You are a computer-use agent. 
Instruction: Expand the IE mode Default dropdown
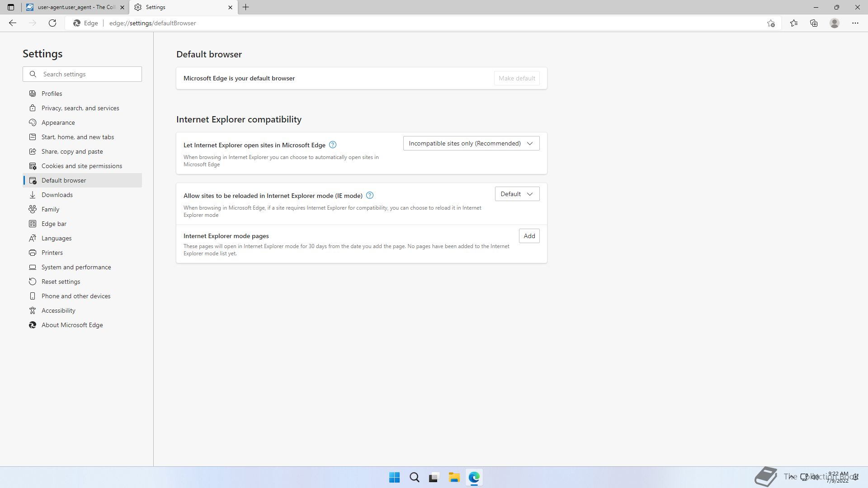(517, 194)
